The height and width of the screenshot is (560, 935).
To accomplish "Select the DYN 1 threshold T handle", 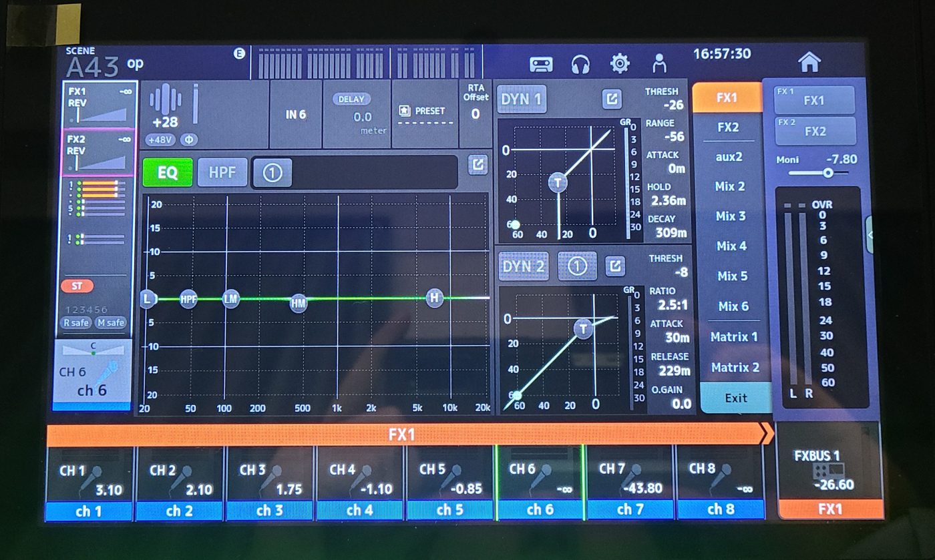I will click(558, 182).
